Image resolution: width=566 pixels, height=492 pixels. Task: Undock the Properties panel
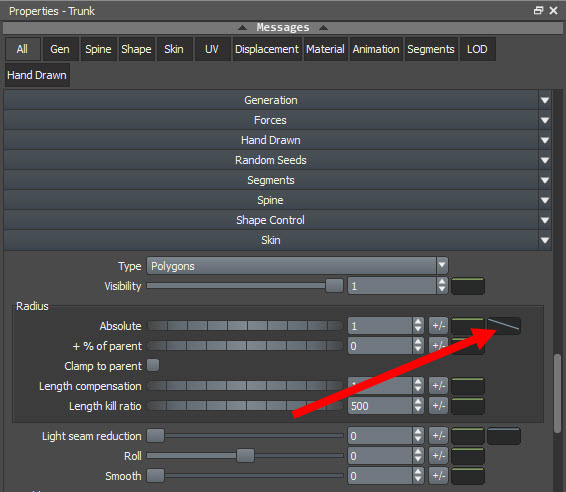[x=538, y=10]
